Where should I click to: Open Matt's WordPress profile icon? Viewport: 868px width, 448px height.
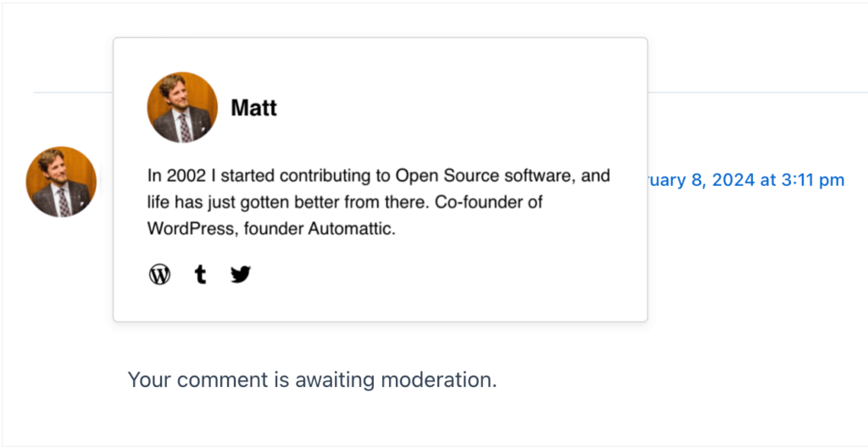[159, 274]
